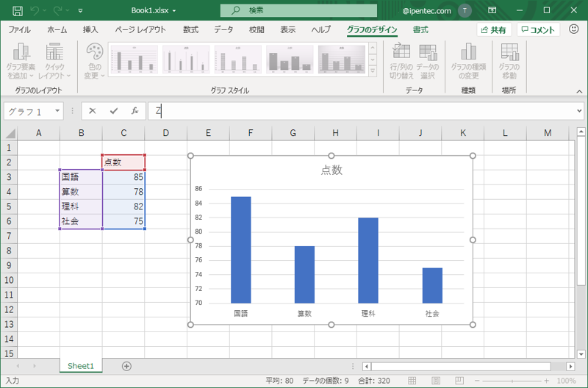This screenshot has width=588, height=388.
Task: Select the fifth chart style thumbnail
Action: click(x=342, y=60)
